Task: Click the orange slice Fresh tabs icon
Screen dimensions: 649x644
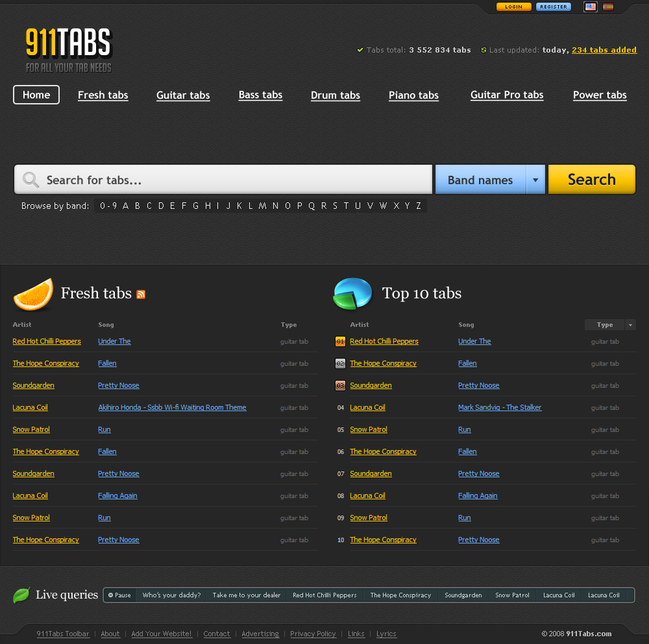Action: click(34, 294)
